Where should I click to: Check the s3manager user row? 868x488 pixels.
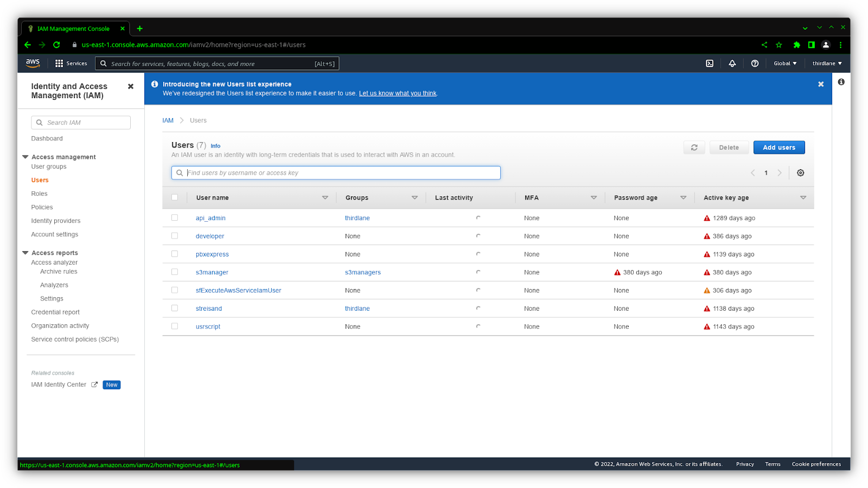click(175, 272)
